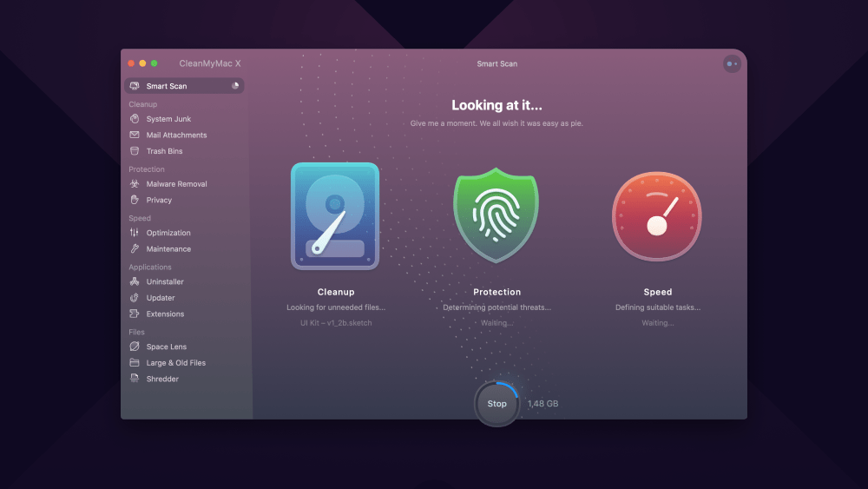Select the Privacy hand icon
The width and height of the screenshot is (868, 489).
click(135, 200)
